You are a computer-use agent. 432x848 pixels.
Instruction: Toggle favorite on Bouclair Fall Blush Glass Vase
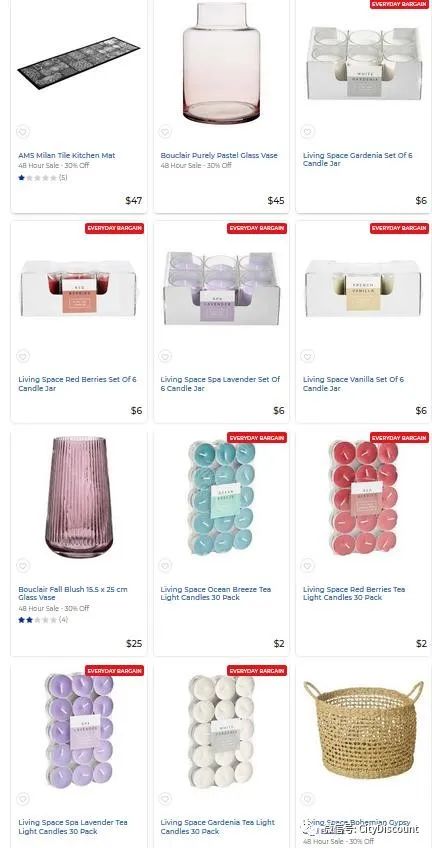click(x=23, y=566)
